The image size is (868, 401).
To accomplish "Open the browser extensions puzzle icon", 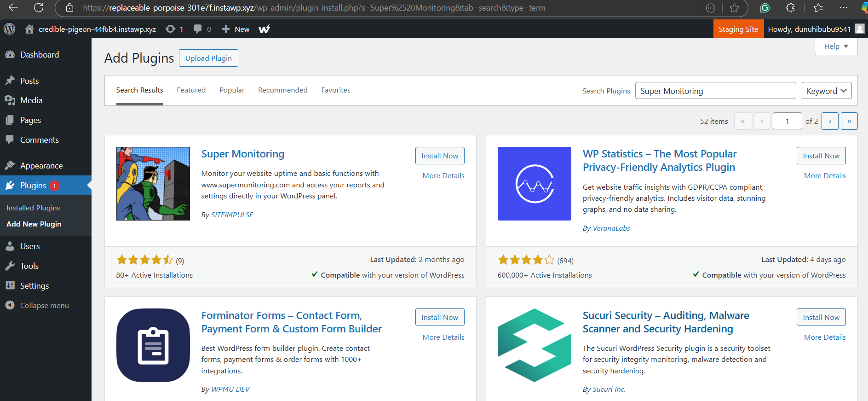I will click(x=790, y=8).
